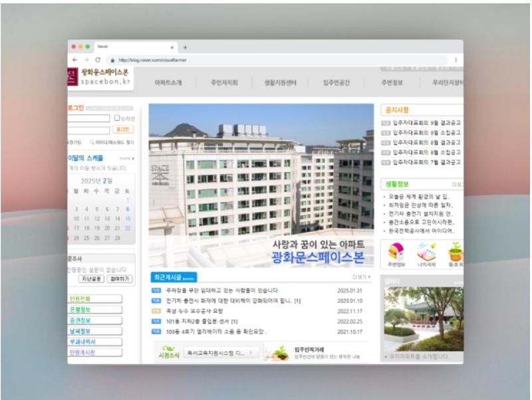This screenshot has height=400, width=532.
Task: Open 층간소음으로 고민이시라면 article
Action: (422, 223)
